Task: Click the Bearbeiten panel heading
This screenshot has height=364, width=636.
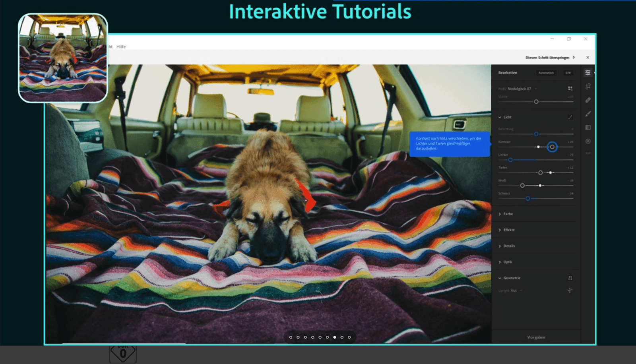Action: [508, 73]
